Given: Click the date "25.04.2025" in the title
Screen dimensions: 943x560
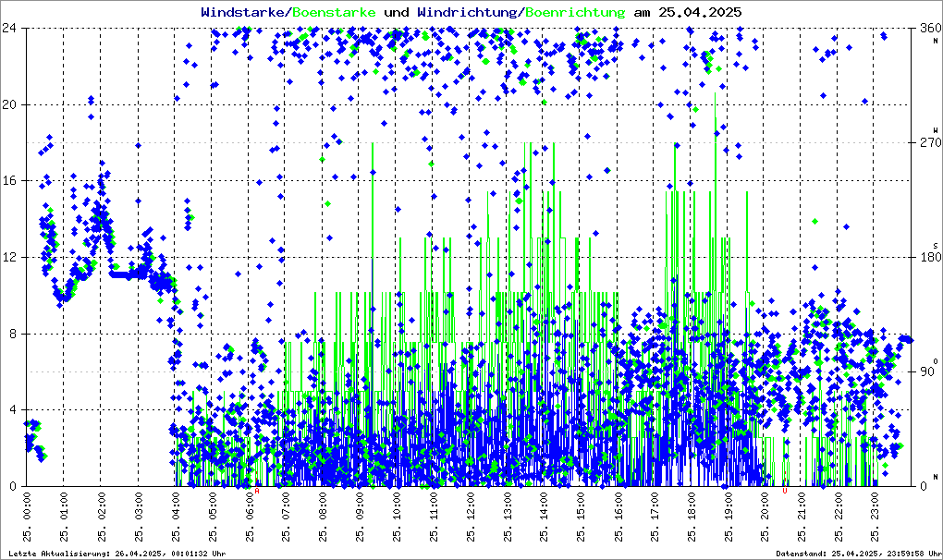Looking at the screenshot, I should pos(700,12).
